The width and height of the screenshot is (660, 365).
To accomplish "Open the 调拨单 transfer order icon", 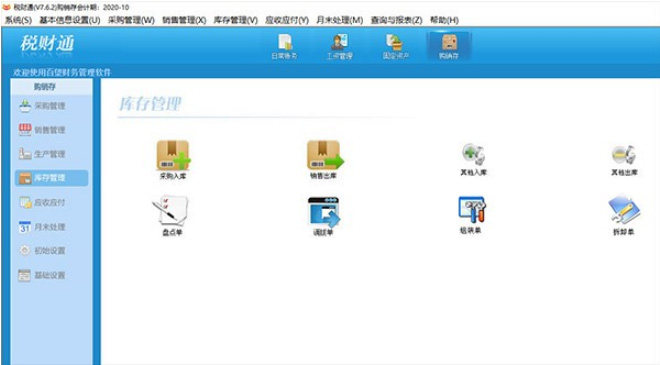I will pyautogui.click(x=323, y=216).
